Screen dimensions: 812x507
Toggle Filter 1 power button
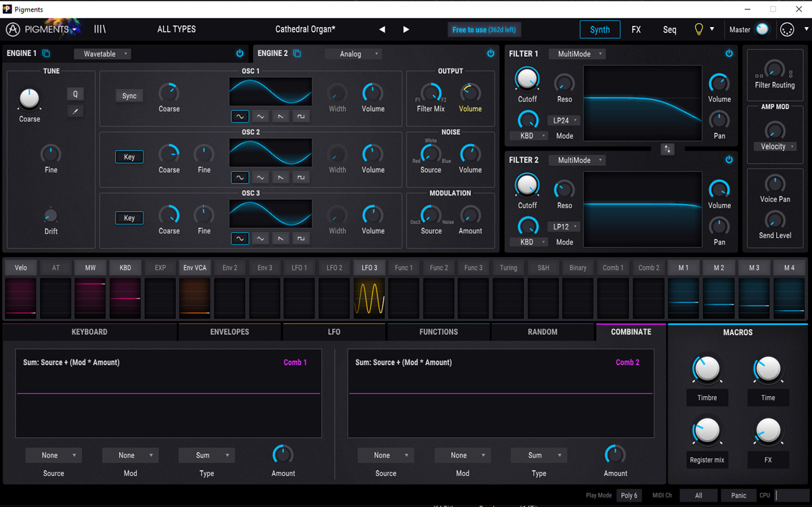(729, 53)
